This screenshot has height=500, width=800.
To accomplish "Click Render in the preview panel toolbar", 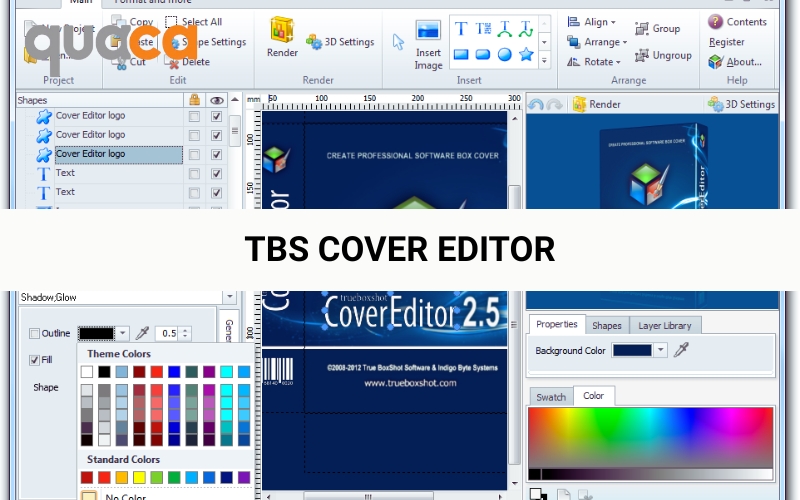I will 596,104.
